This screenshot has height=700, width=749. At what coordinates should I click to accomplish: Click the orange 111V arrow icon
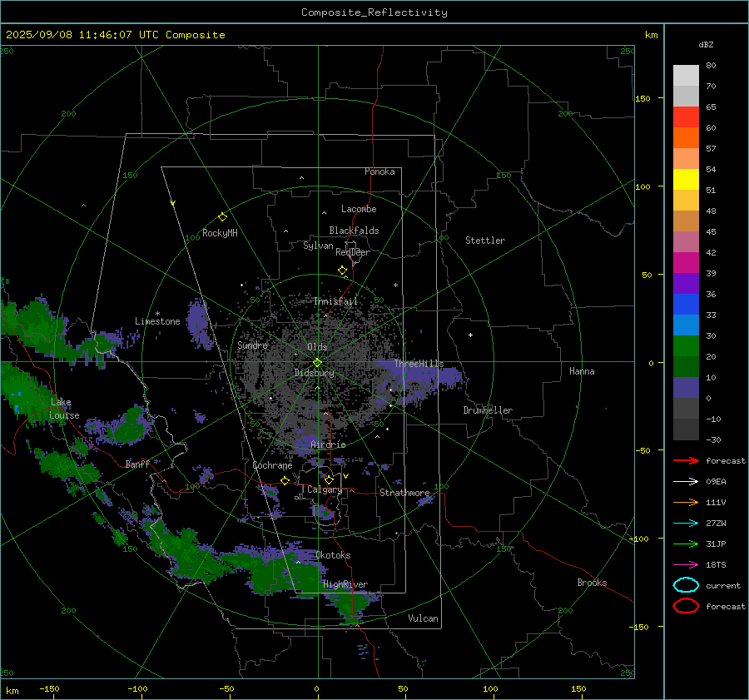tap(686, 502)
